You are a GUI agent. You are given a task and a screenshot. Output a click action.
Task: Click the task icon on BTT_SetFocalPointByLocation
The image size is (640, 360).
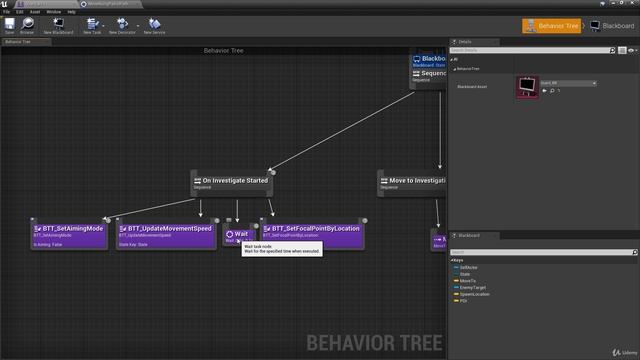(267, 229)
